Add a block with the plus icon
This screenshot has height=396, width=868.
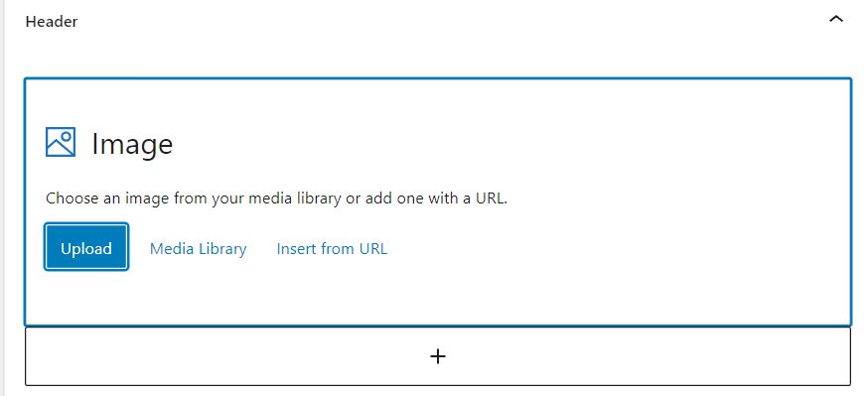point(437,356)
